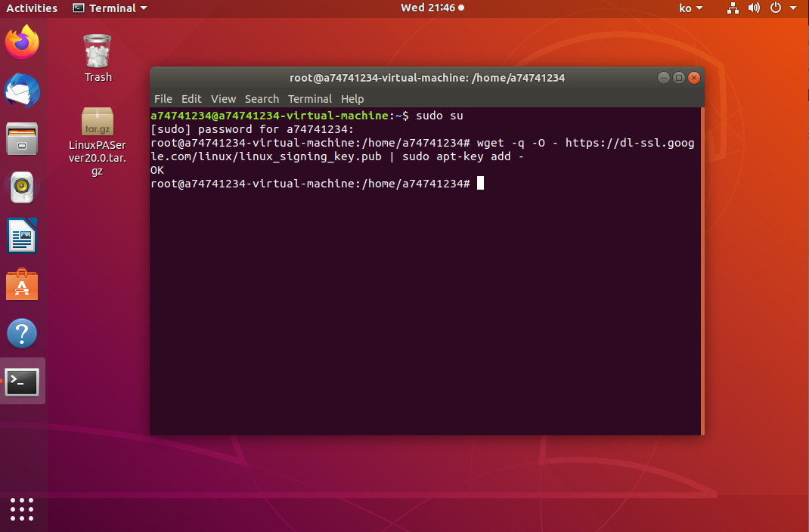Expand the Terminal app menu in top bar
The image size is (809, 532).
point(110,8)
